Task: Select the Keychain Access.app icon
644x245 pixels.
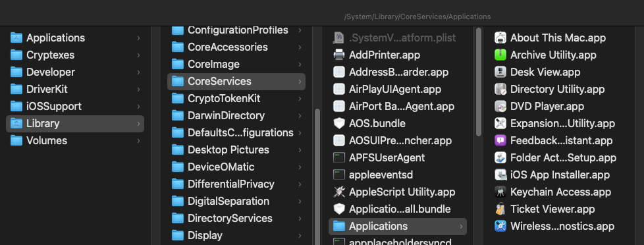Action: (500, 192)
